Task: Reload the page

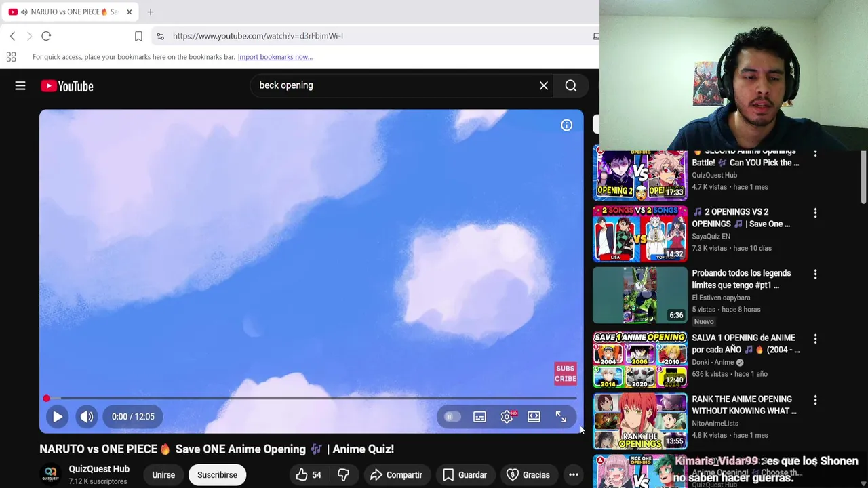Action: [x=46, y=36]
